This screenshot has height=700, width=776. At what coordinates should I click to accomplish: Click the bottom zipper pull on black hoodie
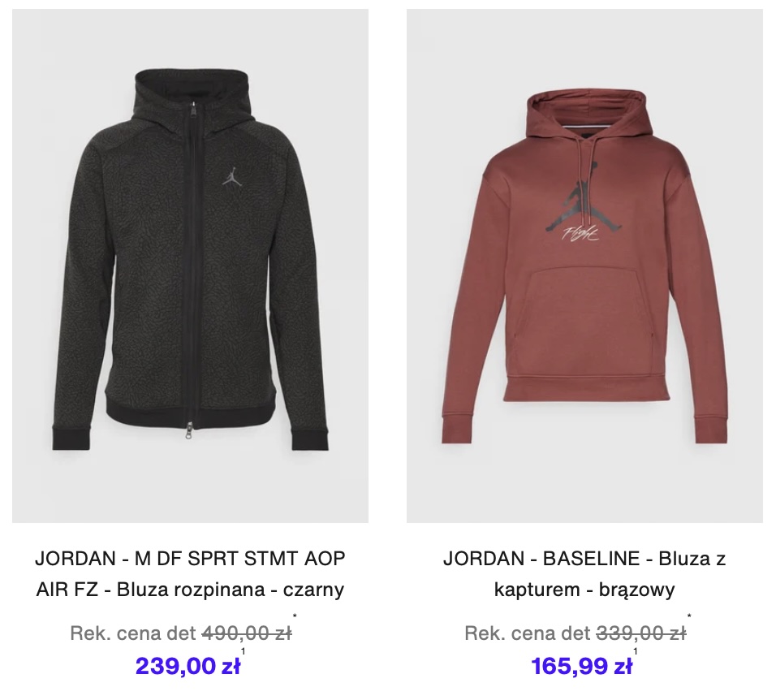(x=190, y=430)
